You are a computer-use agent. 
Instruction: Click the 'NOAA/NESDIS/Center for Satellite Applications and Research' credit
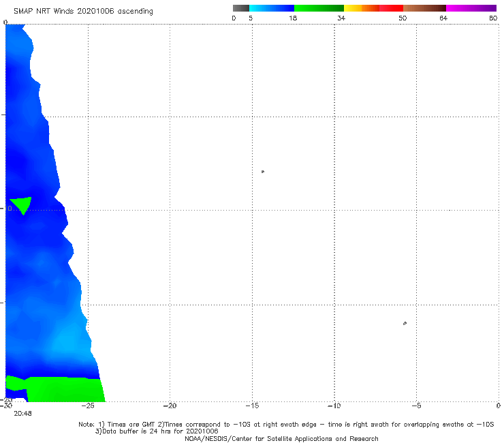click(x=281, y=439)
